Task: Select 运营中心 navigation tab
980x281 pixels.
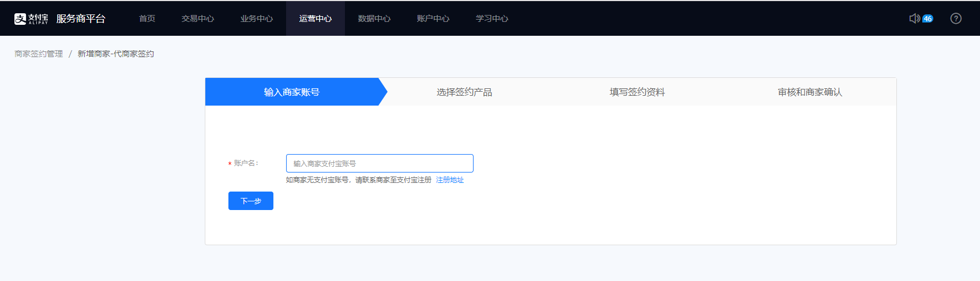Action: click(316, 18)
